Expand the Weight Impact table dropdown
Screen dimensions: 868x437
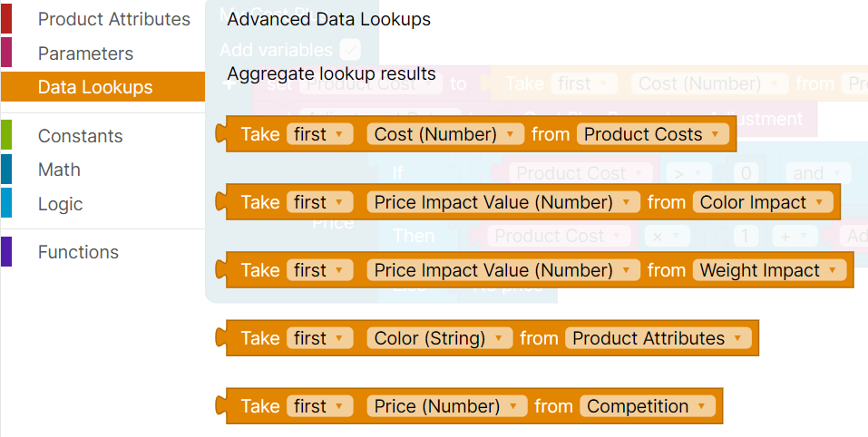click(769, 270)
